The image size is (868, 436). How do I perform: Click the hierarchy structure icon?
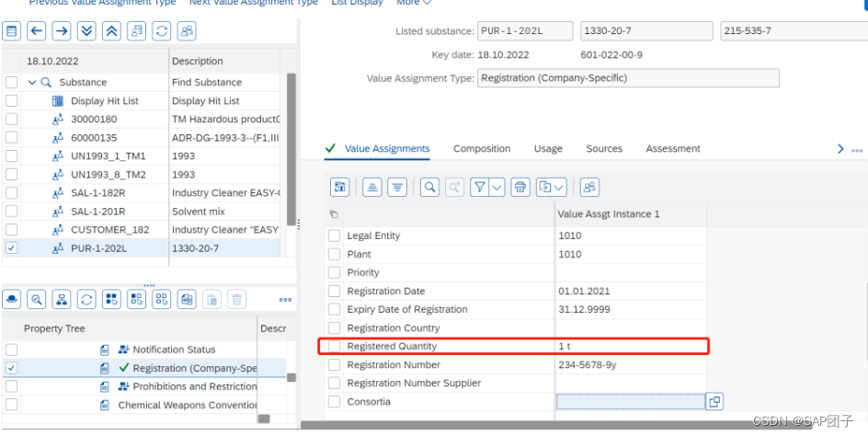pos(62,300)
